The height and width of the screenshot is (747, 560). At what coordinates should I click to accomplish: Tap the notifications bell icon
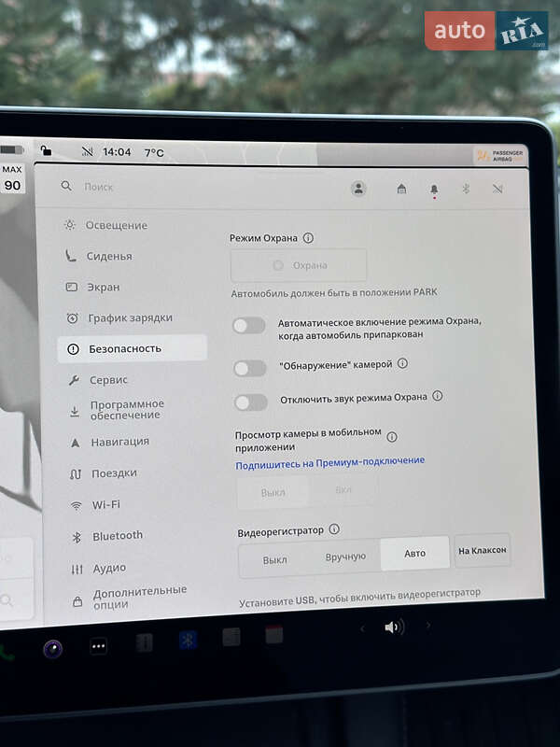tap(434, 190)
